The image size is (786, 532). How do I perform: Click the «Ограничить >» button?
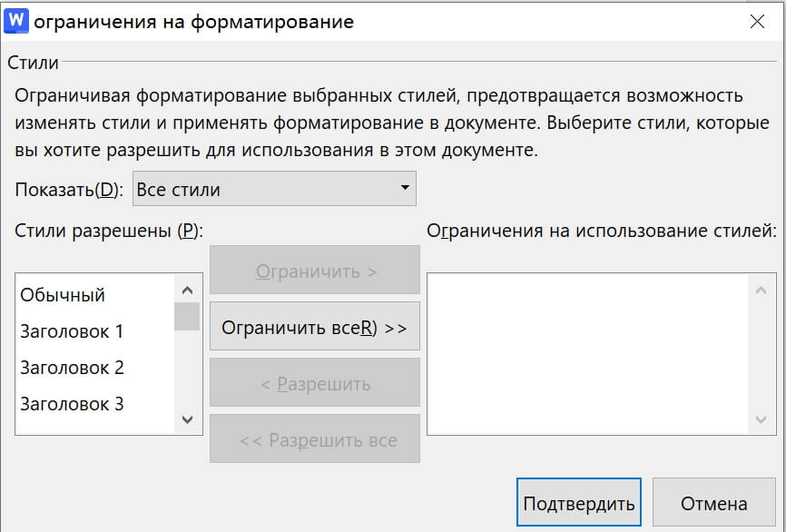click(314, 269)
